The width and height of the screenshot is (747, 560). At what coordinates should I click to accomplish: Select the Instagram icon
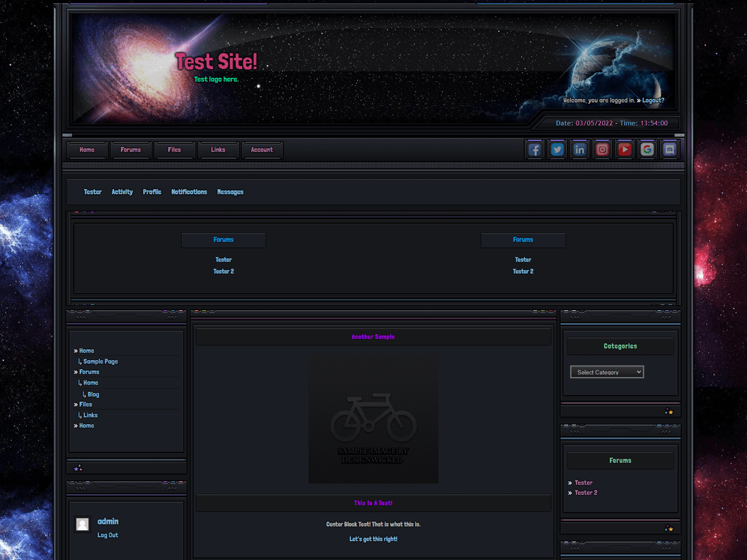coord(601,149)
